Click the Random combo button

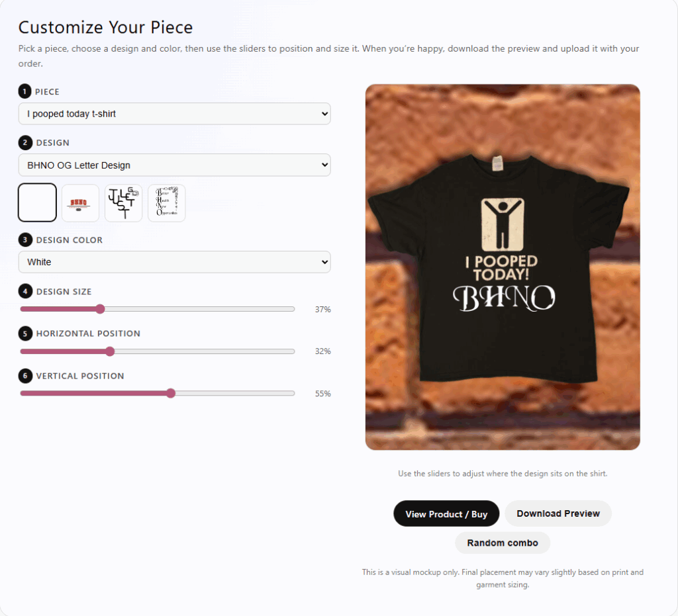pyautogui.click(x=503, y=543)
